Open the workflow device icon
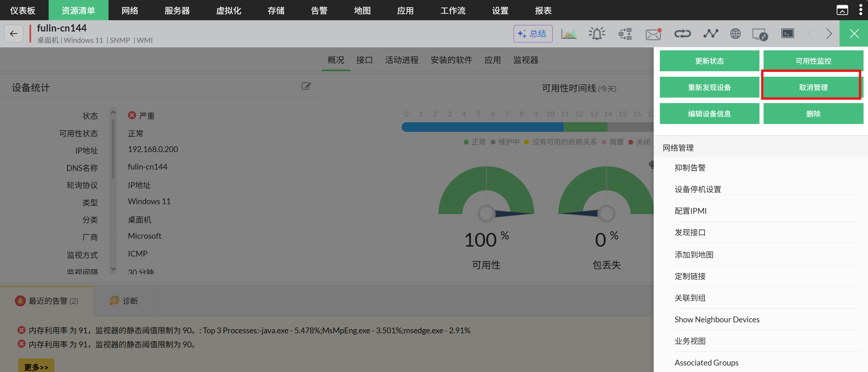868x372 pixels. [x=625, y=34]
